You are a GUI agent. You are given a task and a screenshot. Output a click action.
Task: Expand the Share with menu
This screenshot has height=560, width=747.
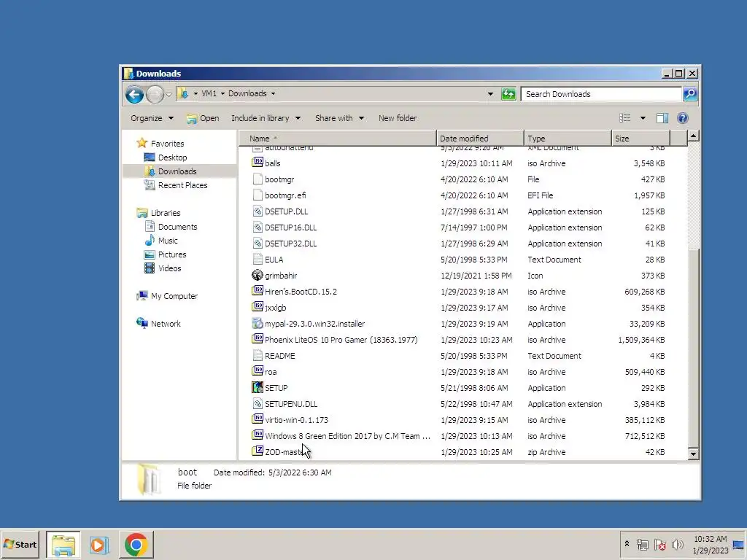click(x=340, y=118)
